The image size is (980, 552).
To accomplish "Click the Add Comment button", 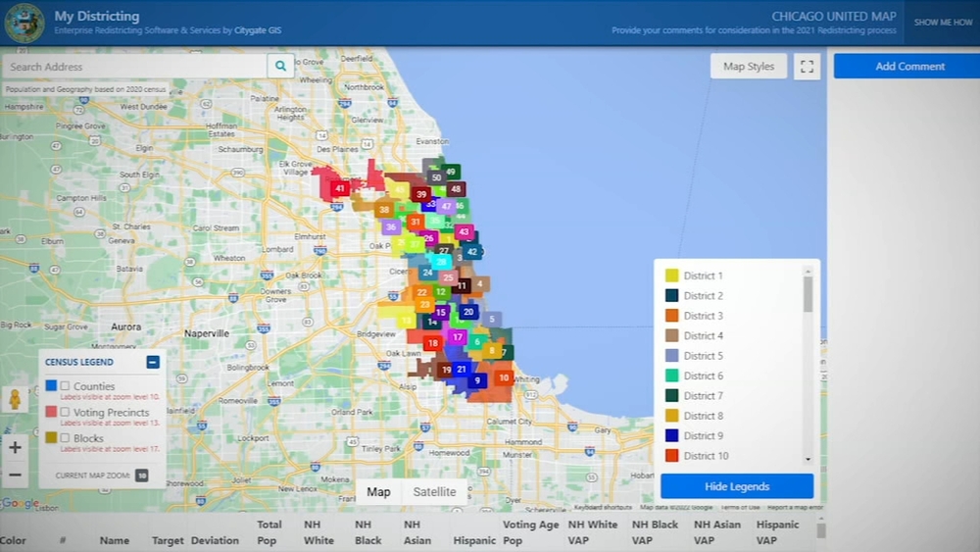I will (909, 67).
